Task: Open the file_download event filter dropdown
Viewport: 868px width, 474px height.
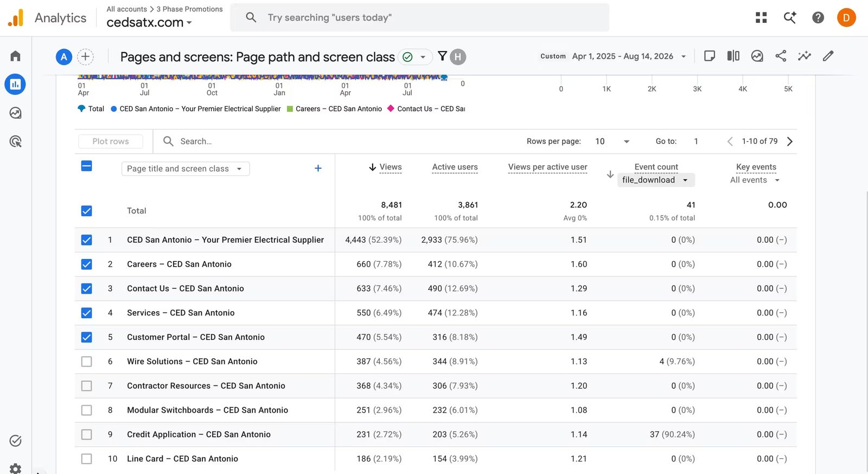Action: point(656,180)
